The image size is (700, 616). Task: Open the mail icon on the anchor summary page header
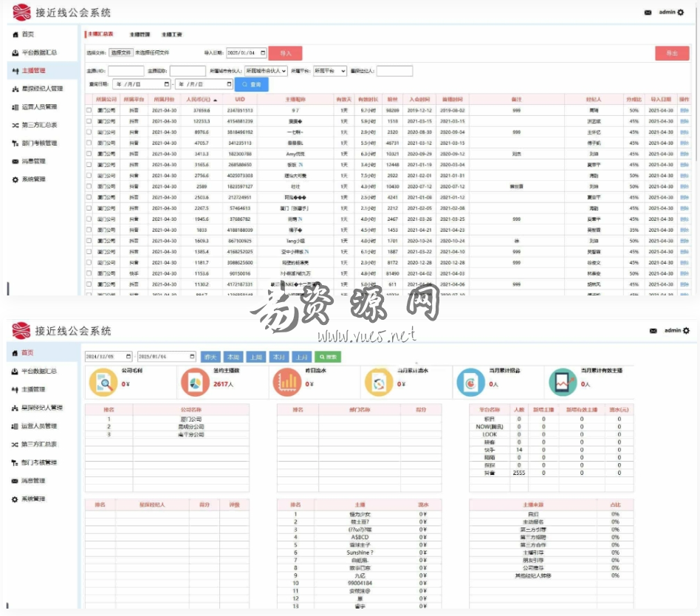[648, 13]
